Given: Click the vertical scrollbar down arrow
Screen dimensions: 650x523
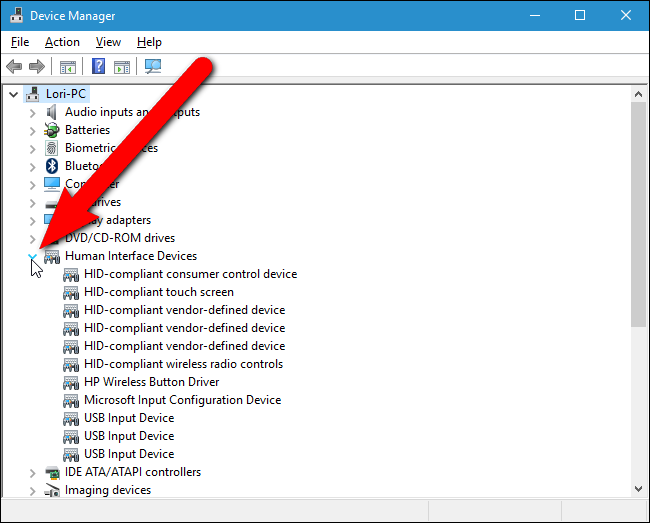Looking at the screenshot, I should tap(639, 488).
